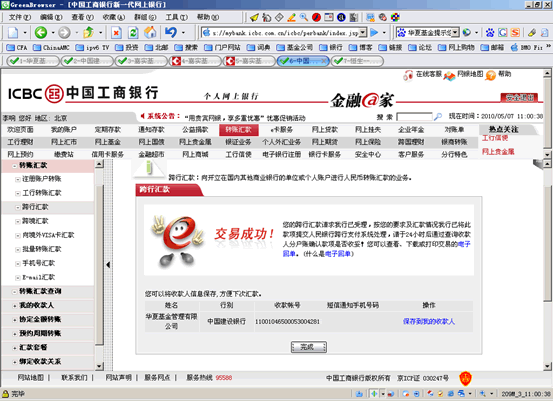
Task: Click 保存到我的收款人 link
Action: tap(429, 322)
